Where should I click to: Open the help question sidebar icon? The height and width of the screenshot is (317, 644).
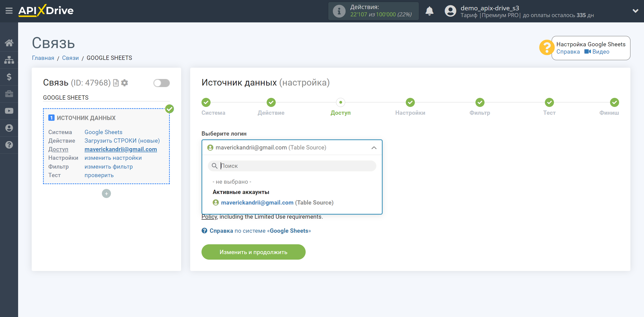9,145
